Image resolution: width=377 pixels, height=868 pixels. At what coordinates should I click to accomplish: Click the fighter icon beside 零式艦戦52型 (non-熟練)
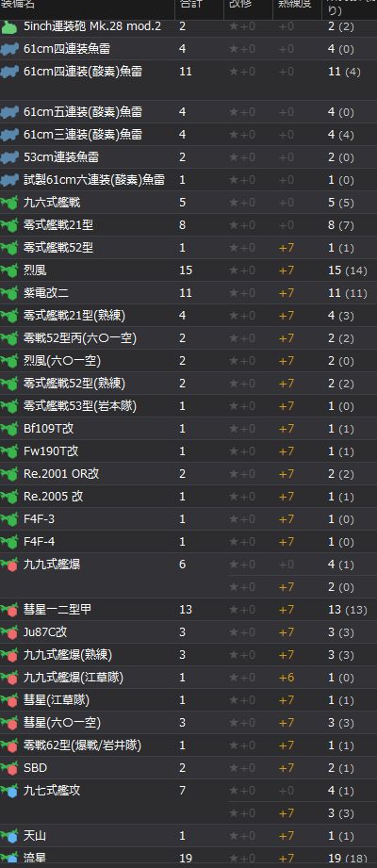[8, 249]
